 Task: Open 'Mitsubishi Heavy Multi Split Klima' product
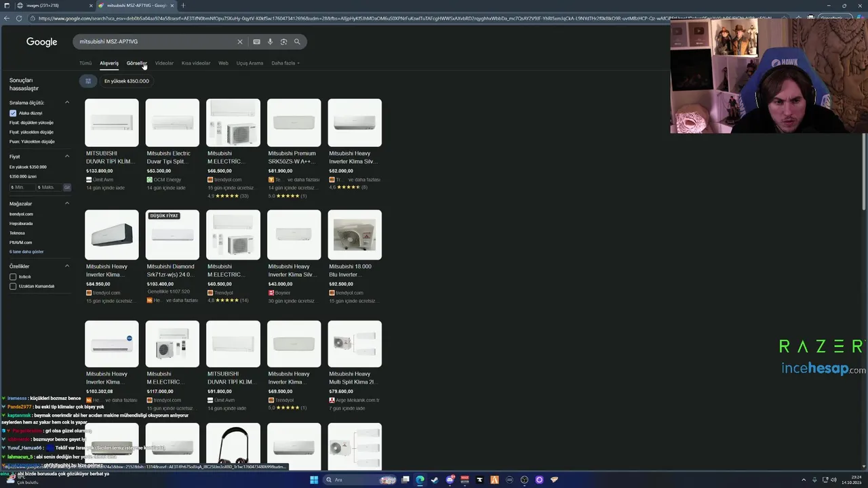pyautogui.click(x=355, y=366)
